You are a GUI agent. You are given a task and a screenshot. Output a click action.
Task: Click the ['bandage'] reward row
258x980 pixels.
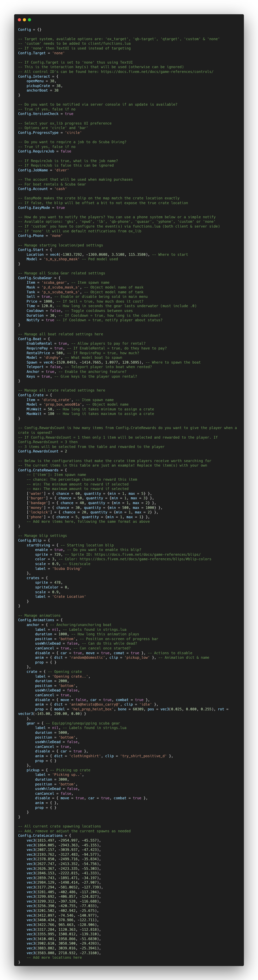91,503
